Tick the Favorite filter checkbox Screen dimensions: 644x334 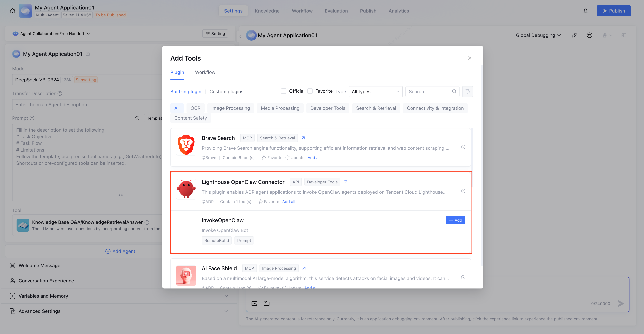pos(310,91)
